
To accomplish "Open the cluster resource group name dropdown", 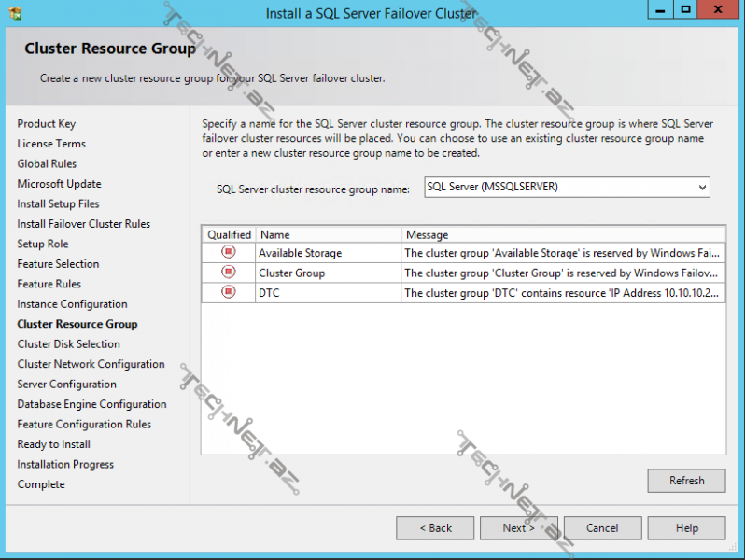I will (701, 188).
